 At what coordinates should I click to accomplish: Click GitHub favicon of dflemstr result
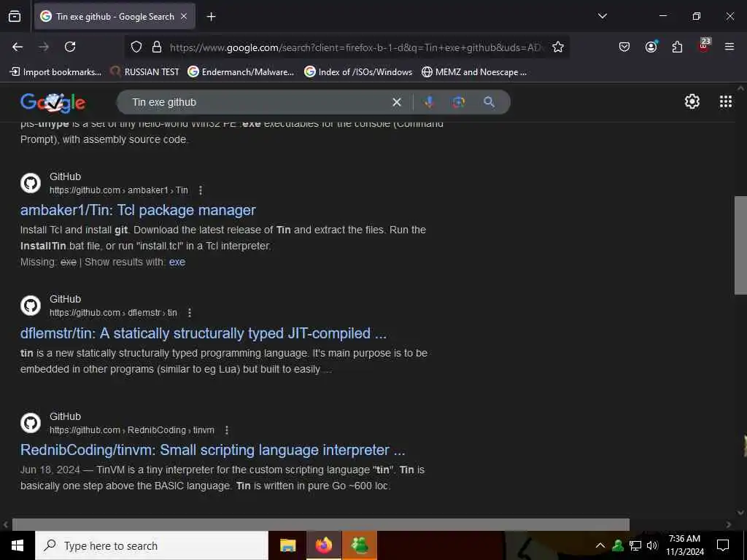pyautogui.click(x=31, y=306)
